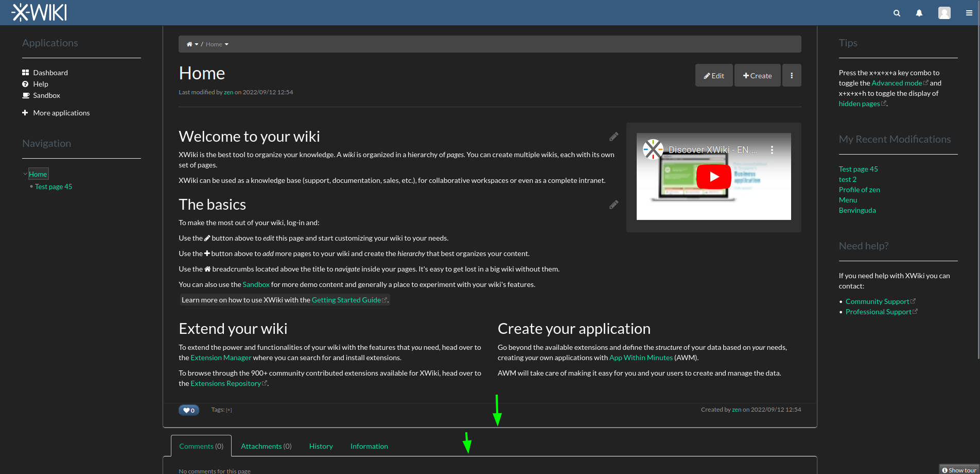Screen dimensions: 980x474
Task: Click the Help question mark icon
Action: click(x=25, y=84)
